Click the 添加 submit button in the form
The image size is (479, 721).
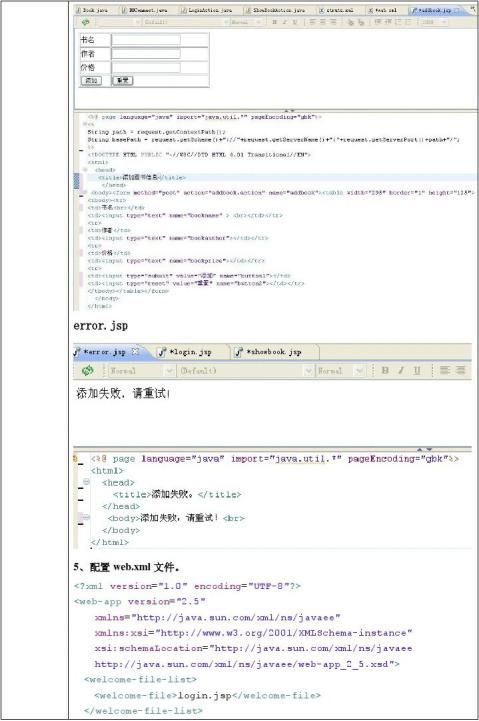click(x=91, y=80)
